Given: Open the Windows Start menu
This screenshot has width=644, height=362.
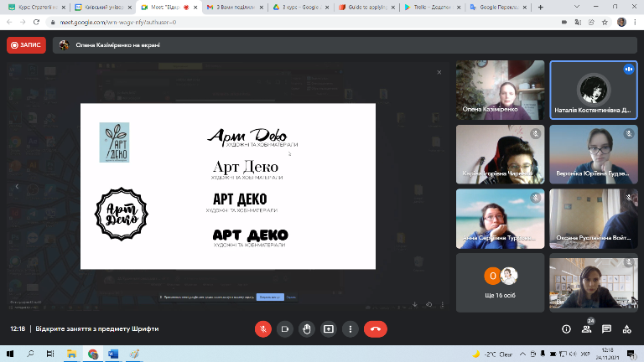Looking at the screenshot, I should 10,354.
